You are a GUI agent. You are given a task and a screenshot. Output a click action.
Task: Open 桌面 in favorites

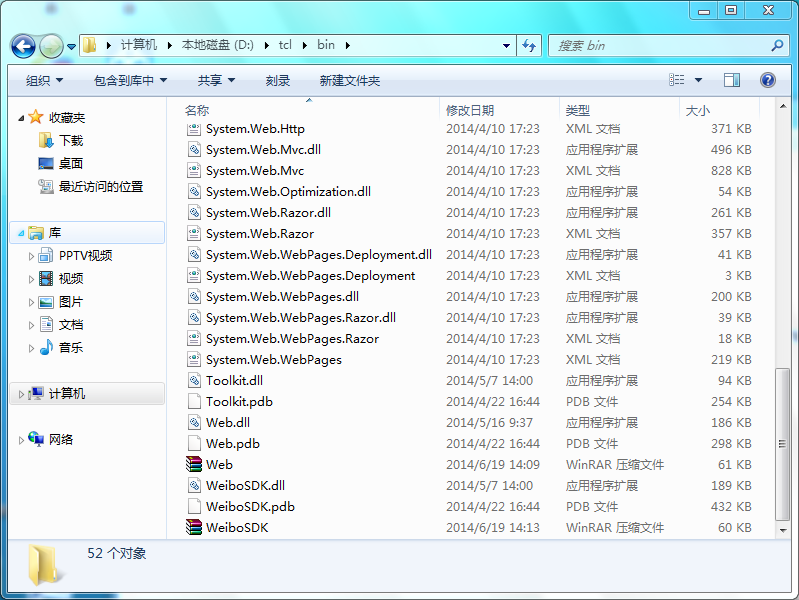point(71,164)
